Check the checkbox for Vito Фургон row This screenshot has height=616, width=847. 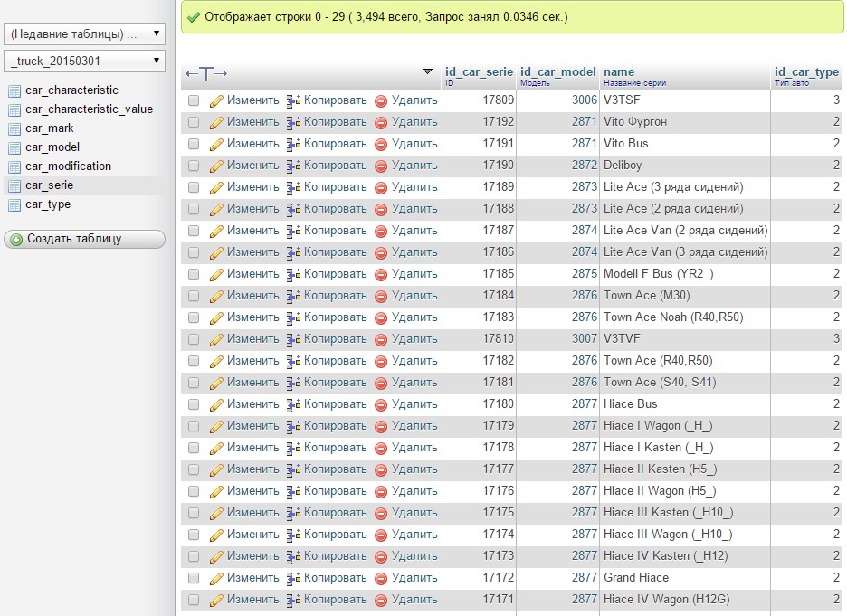tap(194, 122)
